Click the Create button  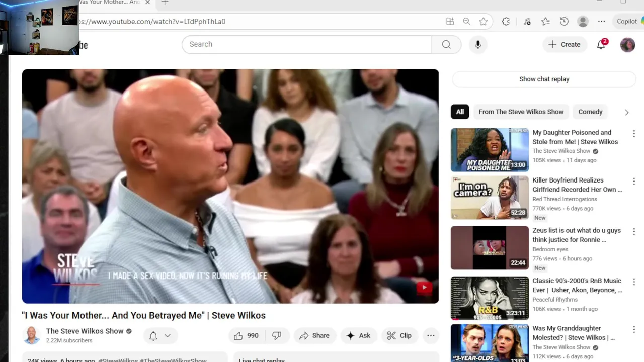[565, 44]
